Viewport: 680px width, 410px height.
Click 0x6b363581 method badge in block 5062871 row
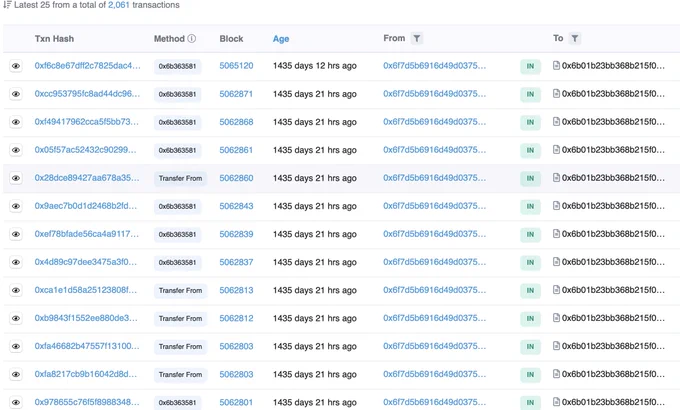pos(177,94)
